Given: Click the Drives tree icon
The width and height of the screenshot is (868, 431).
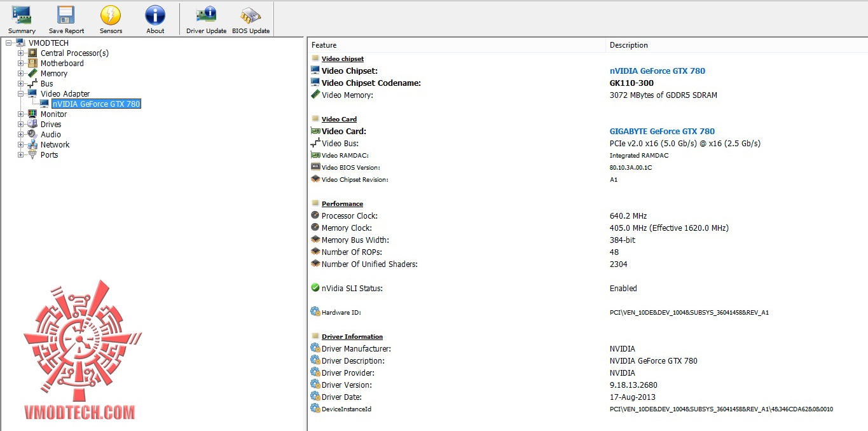Looking at the screenshot, I should point(32,124).
